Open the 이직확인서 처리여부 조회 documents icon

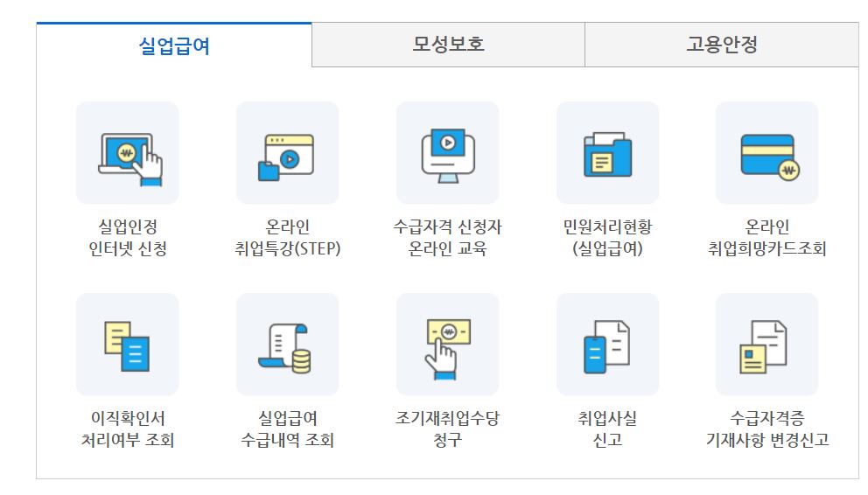pos(128,345)
